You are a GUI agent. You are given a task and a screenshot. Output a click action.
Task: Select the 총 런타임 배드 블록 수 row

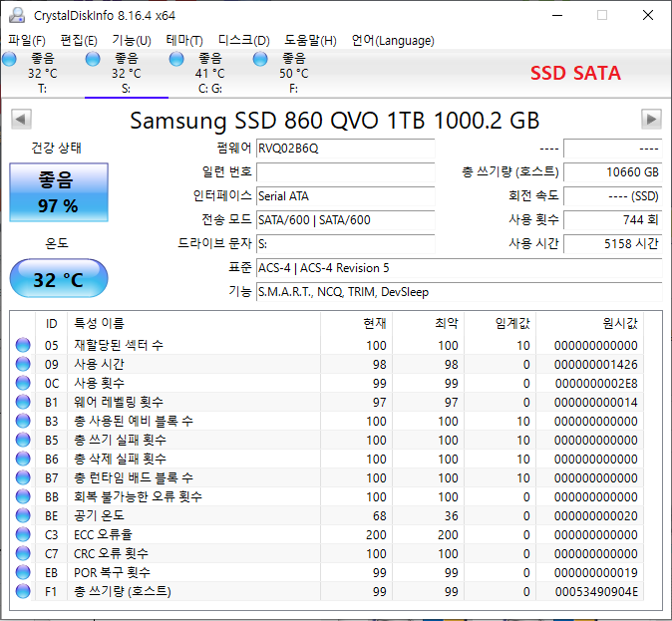click(327, 477)
